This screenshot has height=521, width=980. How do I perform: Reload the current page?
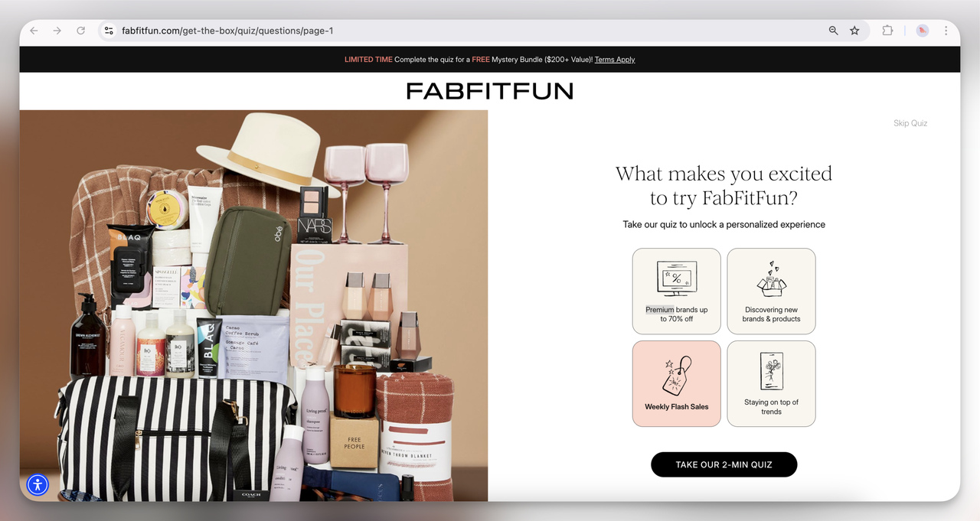(x=80, y=31)
